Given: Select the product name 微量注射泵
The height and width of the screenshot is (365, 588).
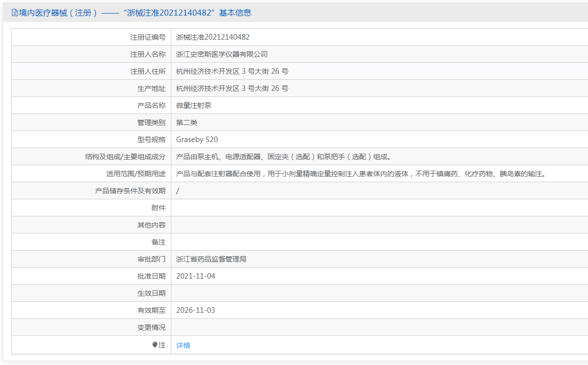Looking at the screenshot, I should click(193, 105).
